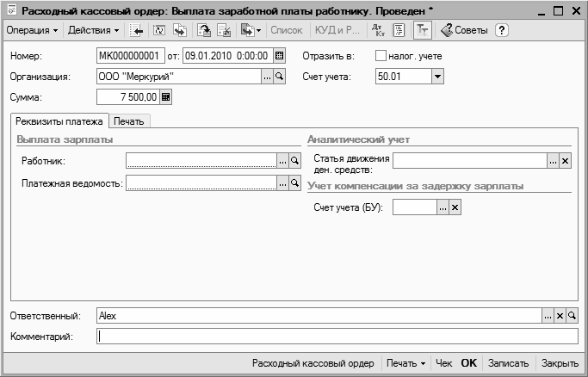Click into the Комментарий input field

pos(336,337)
